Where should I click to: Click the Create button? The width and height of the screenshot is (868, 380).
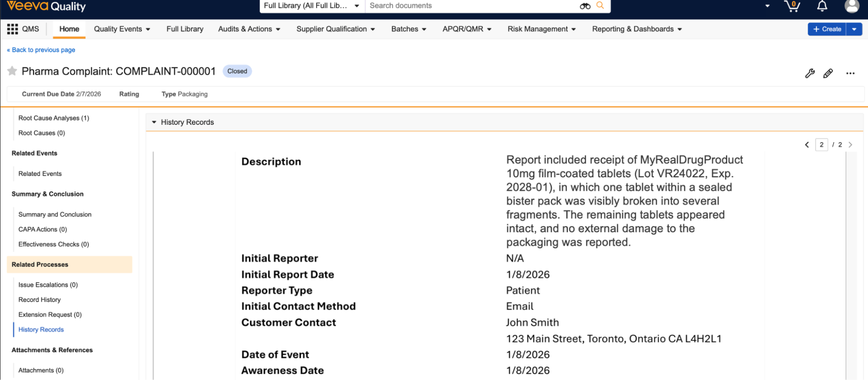[x=827, y=29]
